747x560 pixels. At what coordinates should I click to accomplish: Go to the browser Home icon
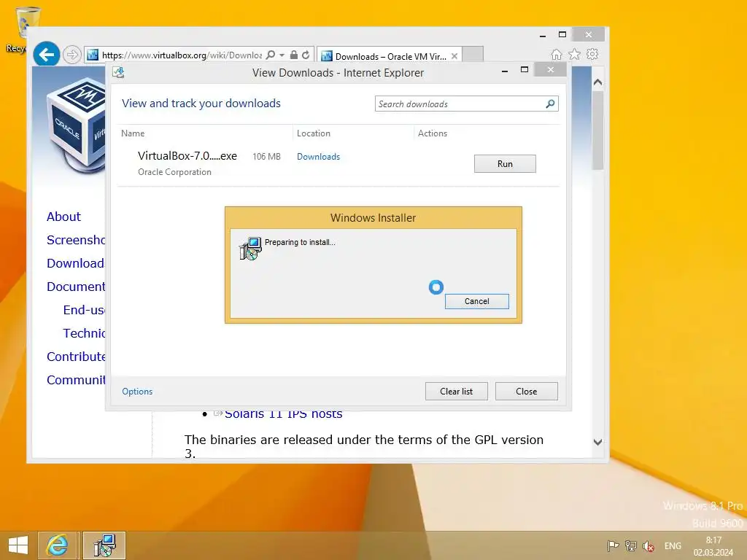[557, 54]
